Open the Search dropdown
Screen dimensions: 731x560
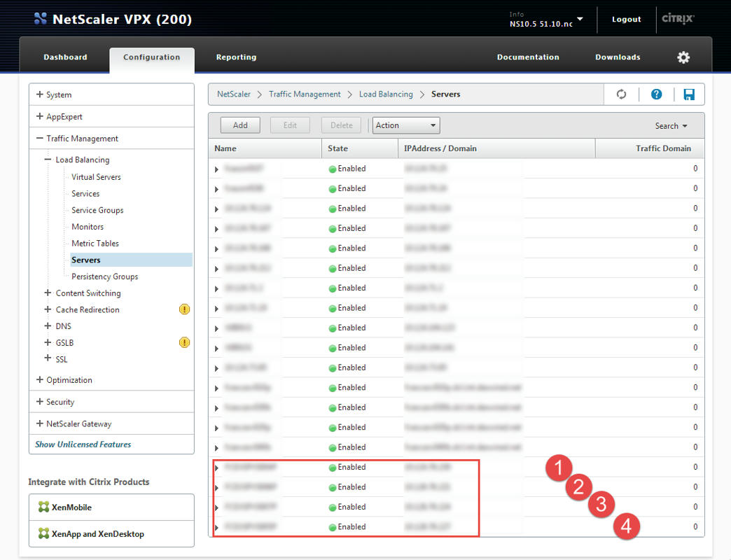[671, 126]
